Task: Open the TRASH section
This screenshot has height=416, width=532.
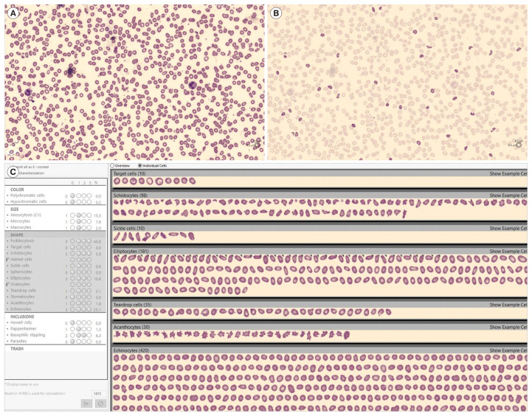Action: pyautogui.click(x=17, y=348)
